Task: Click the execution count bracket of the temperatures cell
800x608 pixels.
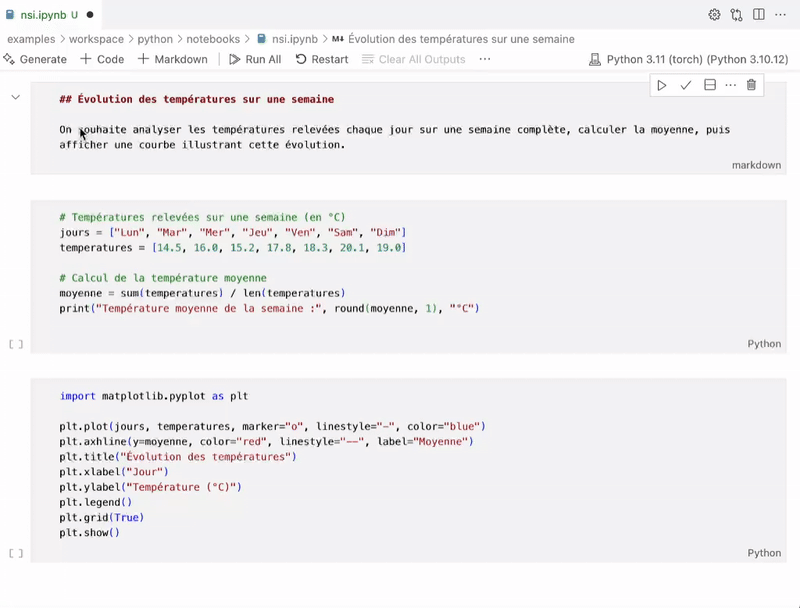Action: pyautogui.click(x=14, y=343)
